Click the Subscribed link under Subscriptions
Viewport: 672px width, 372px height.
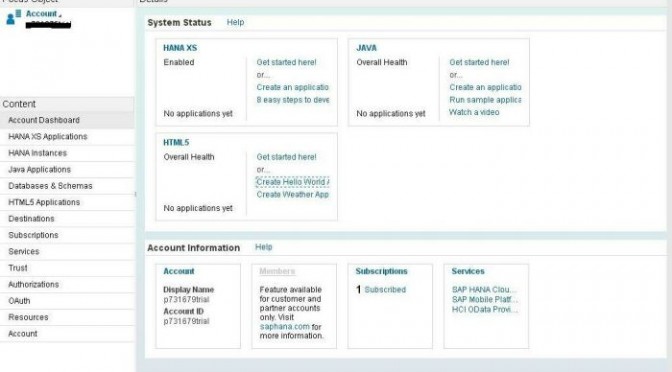(385, 290)
